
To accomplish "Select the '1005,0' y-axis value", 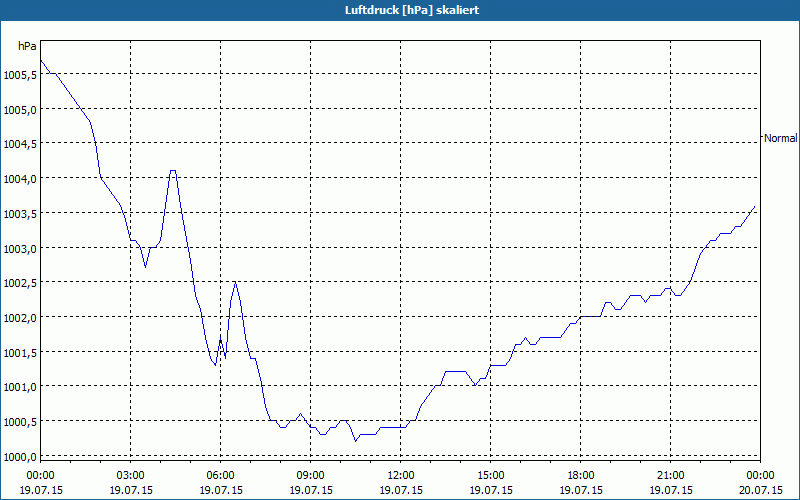I will click(x=20, y=110).
